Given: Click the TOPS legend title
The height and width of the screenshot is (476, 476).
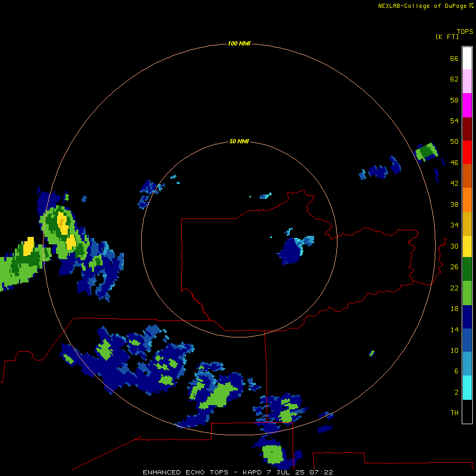Looking at the screenshot, I should pos(465,32).
